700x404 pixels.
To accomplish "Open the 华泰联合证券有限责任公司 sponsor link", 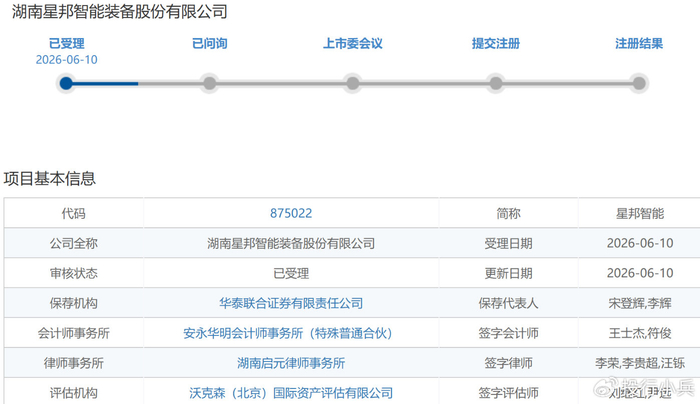I will (291, 303).
